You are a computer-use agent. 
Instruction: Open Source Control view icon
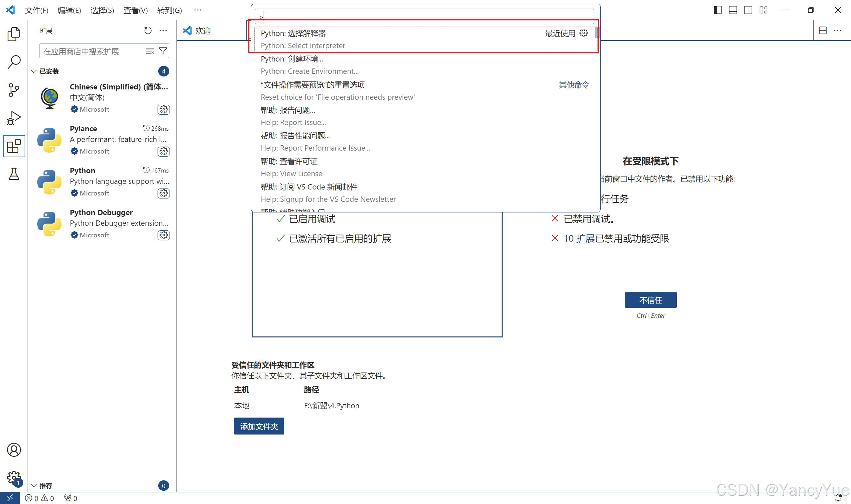(14, 90)
